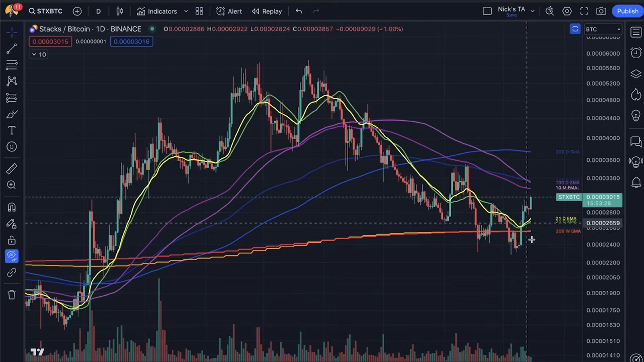Select the layout square icon
This screenshot has width=644, height=362.
[487, 11]
